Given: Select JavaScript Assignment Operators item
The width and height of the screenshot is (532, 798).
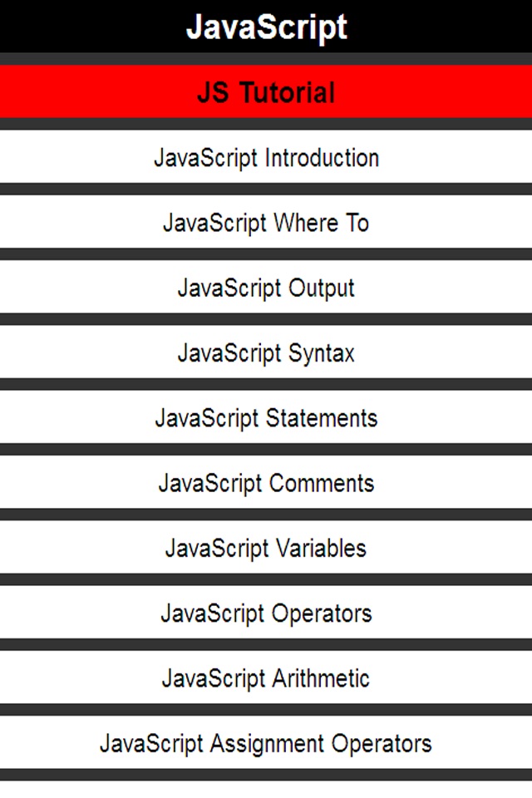Looking at the screenshot, I should point(266,743).
